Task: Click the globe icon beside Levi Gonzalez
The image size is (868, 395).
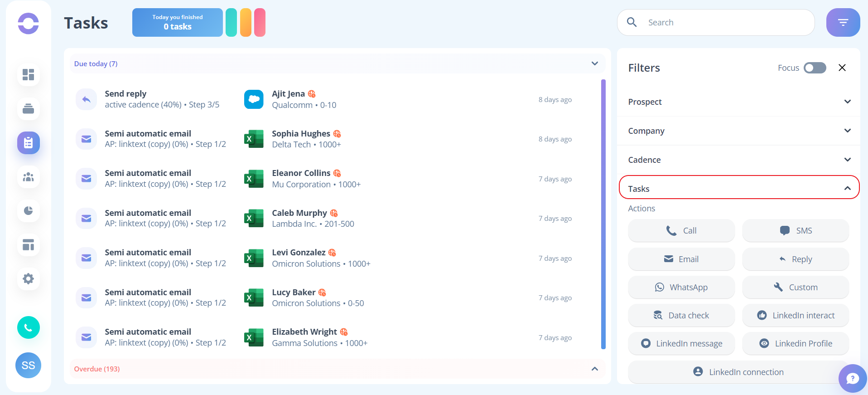Action: click(x=332, y=253)
